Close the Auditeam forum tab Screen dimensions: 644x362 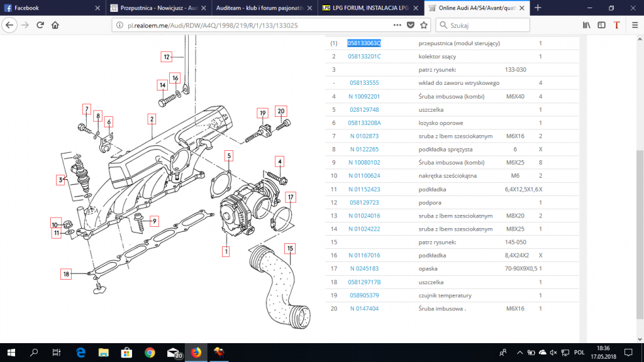click(309, 8)
